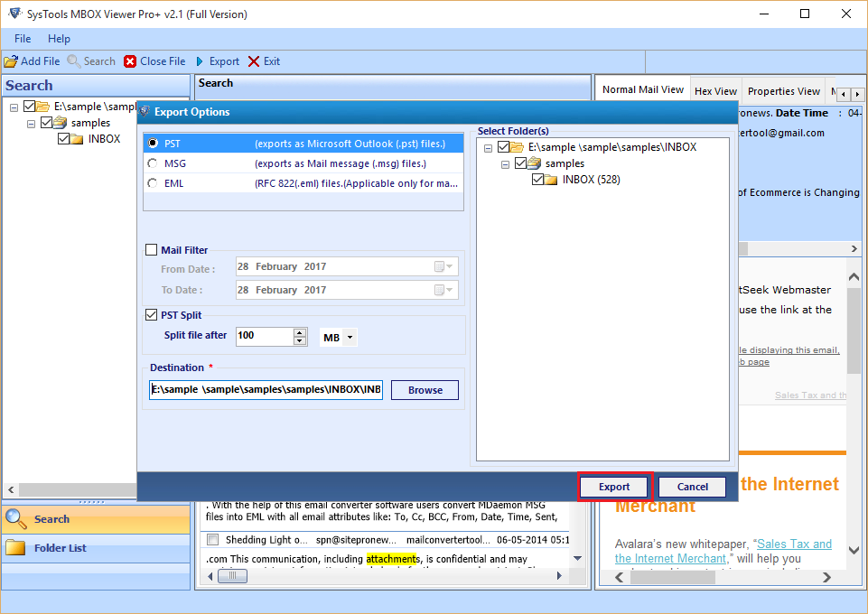
Task: Click the samples folder icon in left tree
Action: tap(61, 123)
